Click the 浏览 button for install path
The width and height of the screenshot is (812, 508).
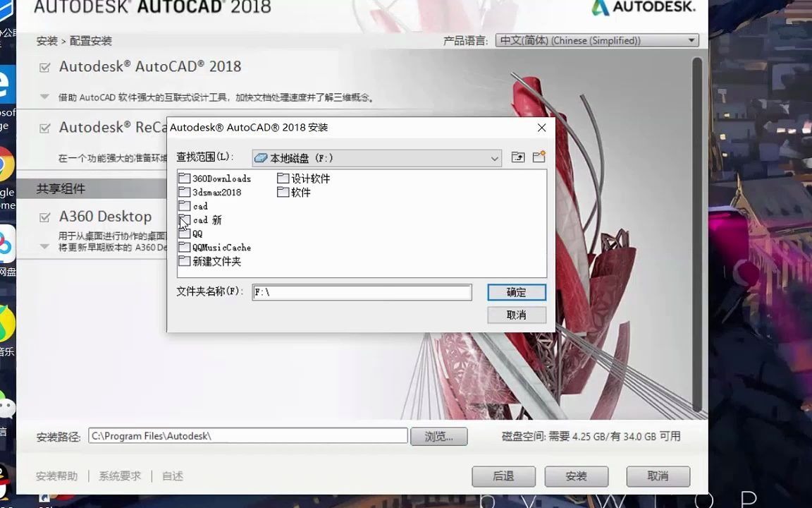point(438,436)
